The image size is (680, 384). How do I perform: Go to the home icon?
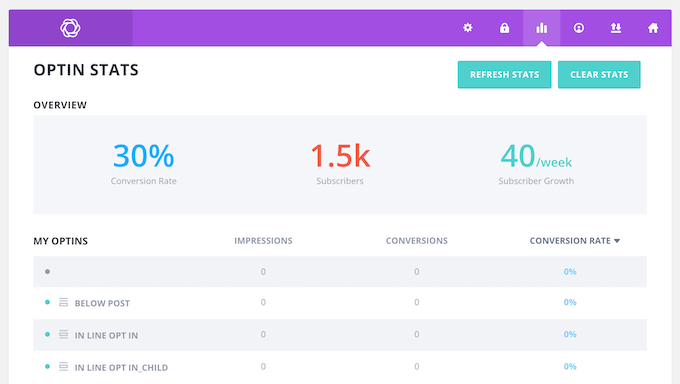pyautogui.click(x=653, y=28)
